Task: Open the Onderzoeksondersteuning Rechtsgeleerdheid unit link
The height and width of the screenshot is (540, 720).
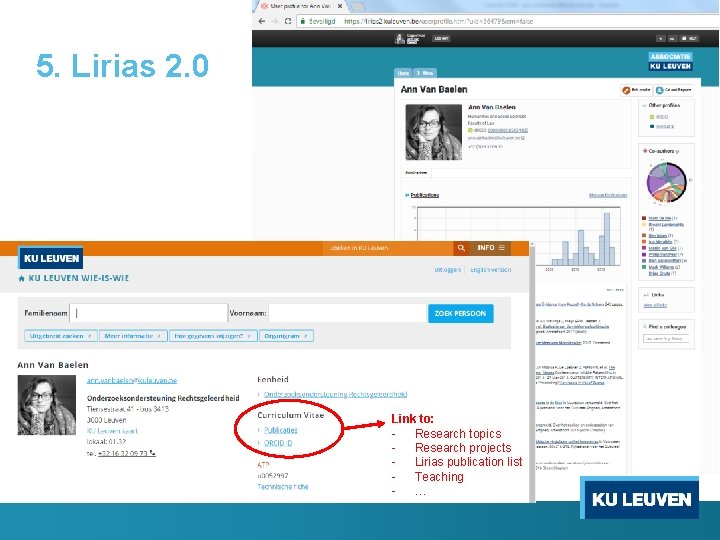Action: (335, 394)
